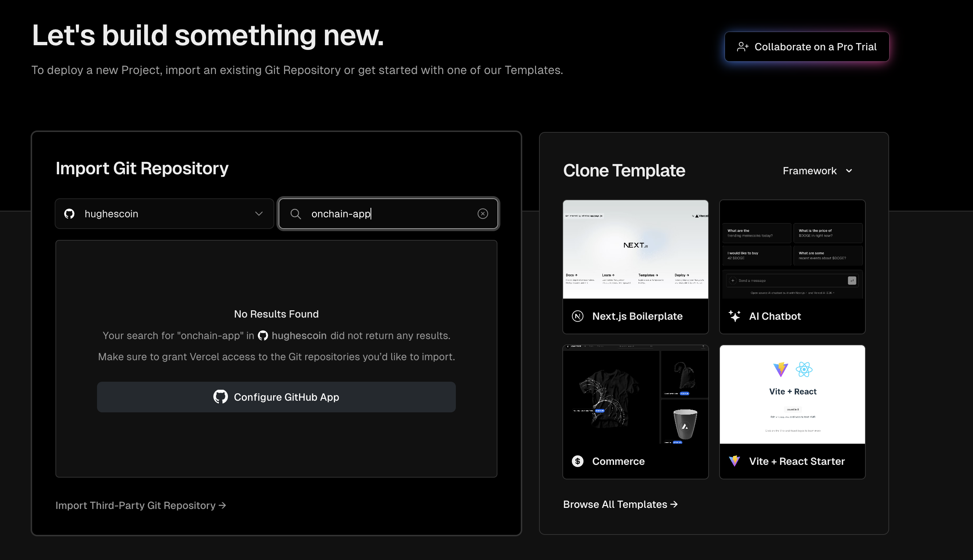This screenshot has height=560, width=973.
Task: Click the GitHub icon beside hughescoin account
Action: (69, 213)
